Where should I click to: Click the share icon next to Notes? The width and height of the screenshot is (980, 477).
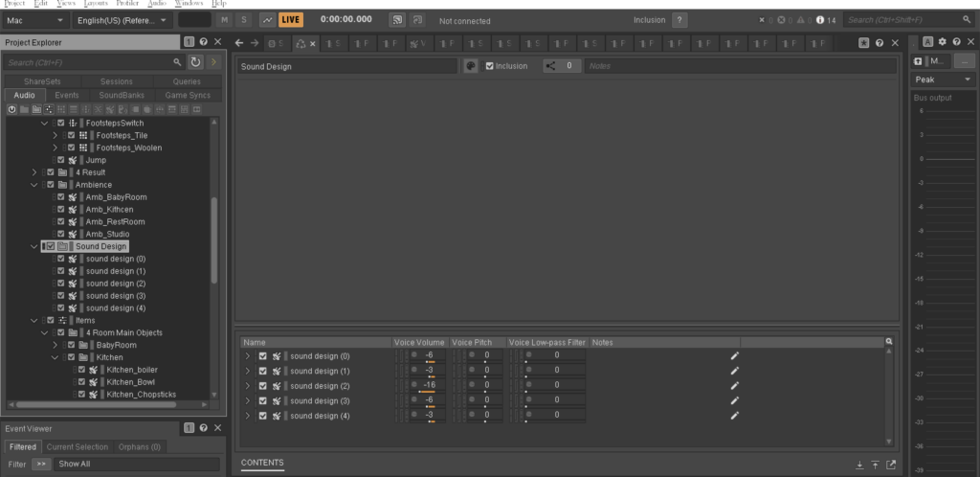tap(551, 66)
